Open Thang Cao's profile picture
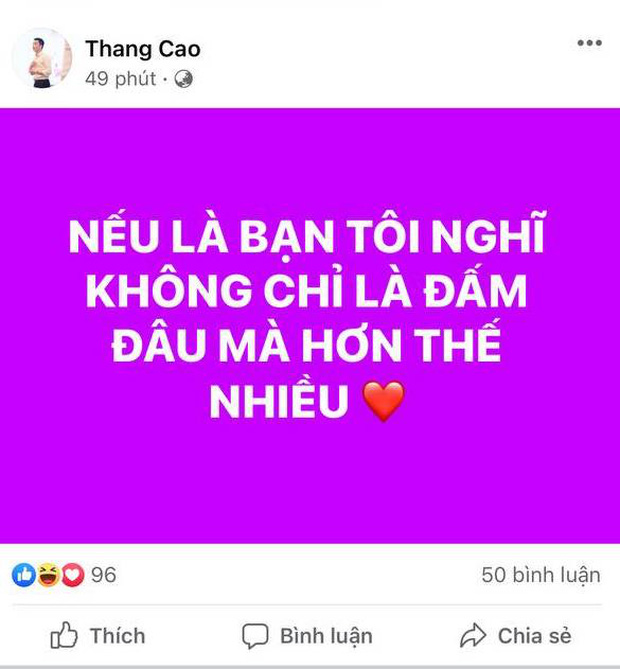Viewport: 620px width, 669px height. [41, 58]
